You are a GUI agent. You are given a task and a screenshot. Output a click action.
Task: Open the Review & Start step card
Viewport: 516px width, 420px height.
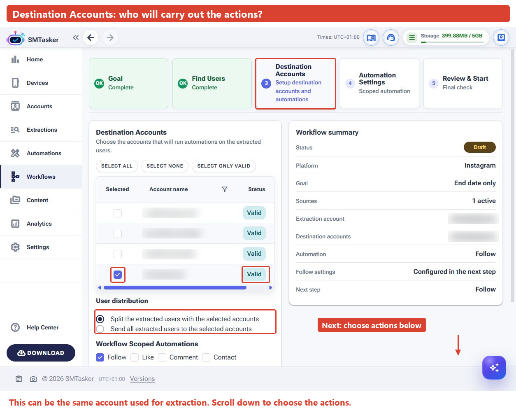(x=463, y=83)
